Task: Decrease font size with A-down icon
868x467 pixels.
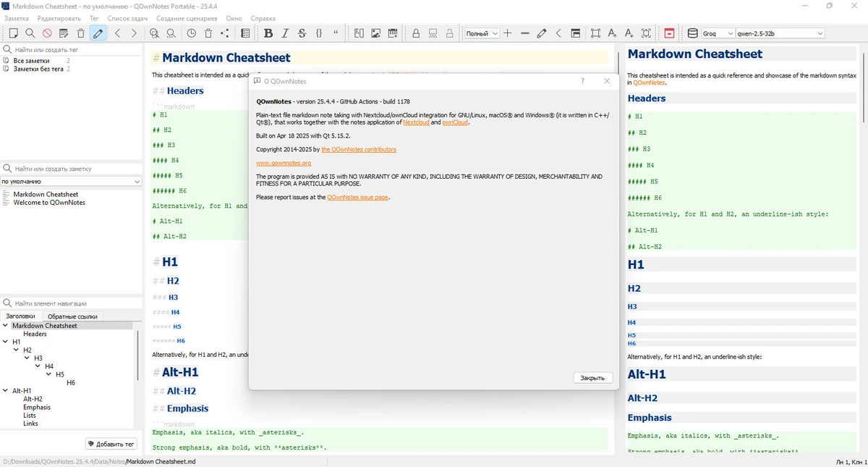Action: click(x=629, y=33)
